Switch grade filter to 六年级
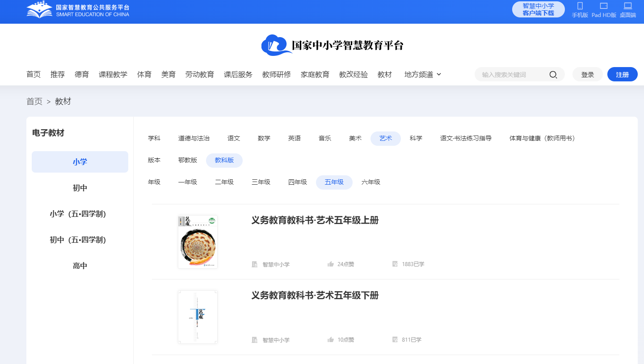Viewport: 644px width, 364px height. 370,182
